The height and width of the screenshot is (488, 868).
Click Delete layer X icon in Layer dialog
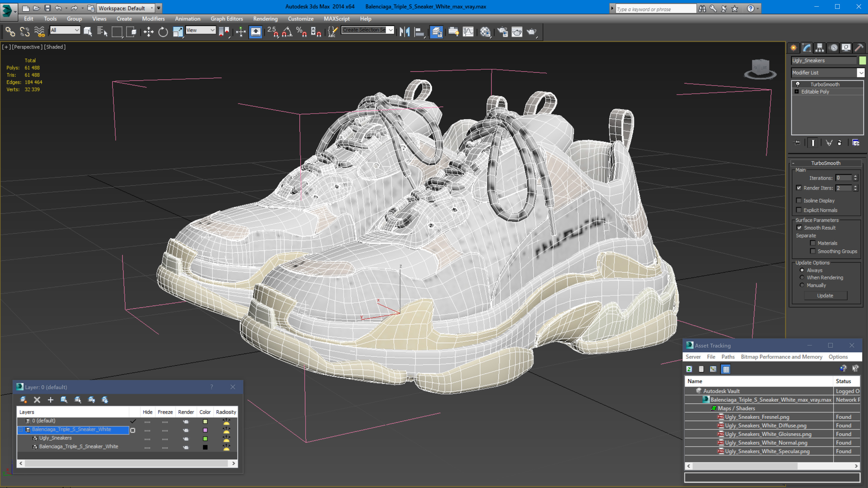point(37,400)
